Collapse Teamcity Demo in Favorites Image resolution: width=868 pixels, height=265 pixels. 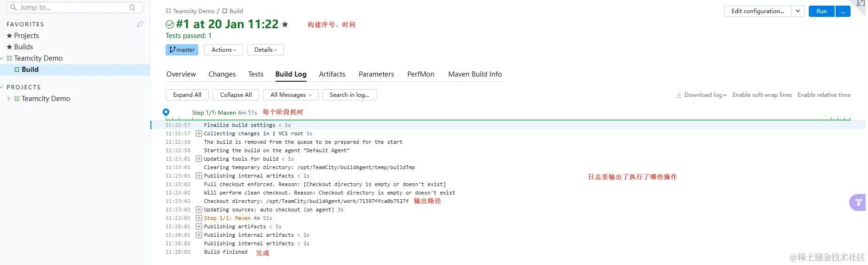click(2, 58)
